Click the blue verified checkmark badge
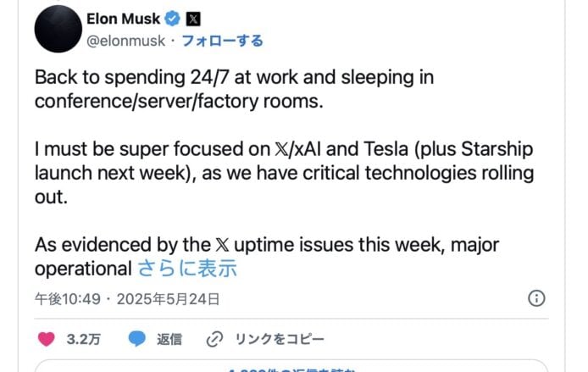The image size is (588, 372). click(174, 19)
